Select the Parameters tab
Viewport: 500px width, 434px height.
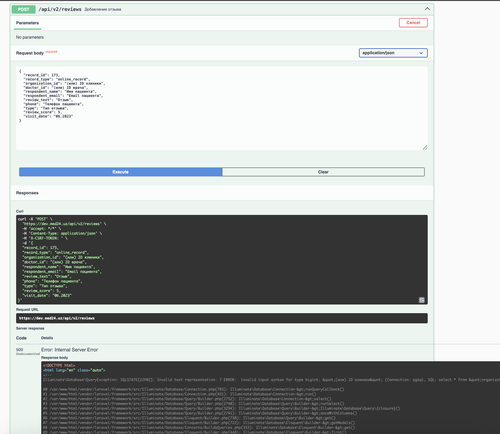(x=27, y=23)
